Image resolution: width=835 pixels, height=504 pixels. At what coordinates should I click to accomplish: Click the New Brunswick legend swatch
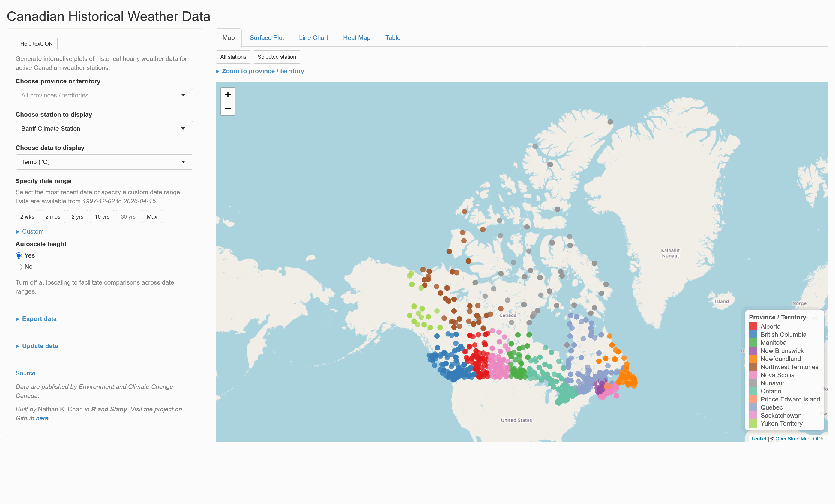[753, 351]
